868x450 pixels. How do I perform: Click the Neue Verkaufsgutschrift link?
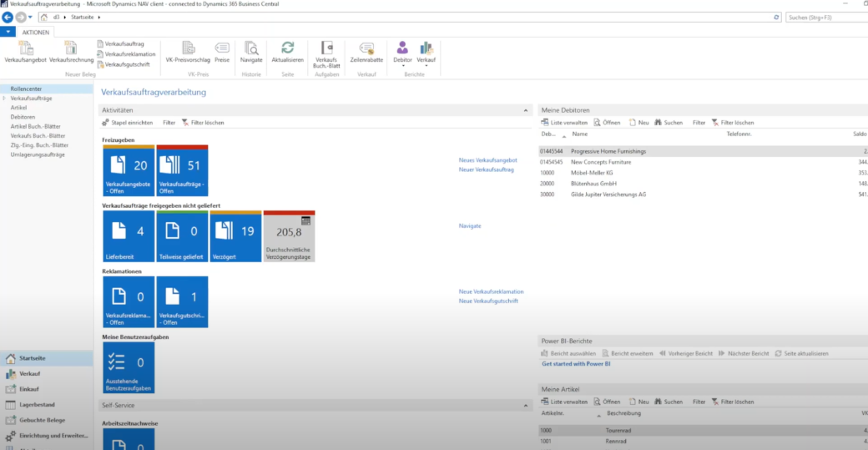click(488, 301)
